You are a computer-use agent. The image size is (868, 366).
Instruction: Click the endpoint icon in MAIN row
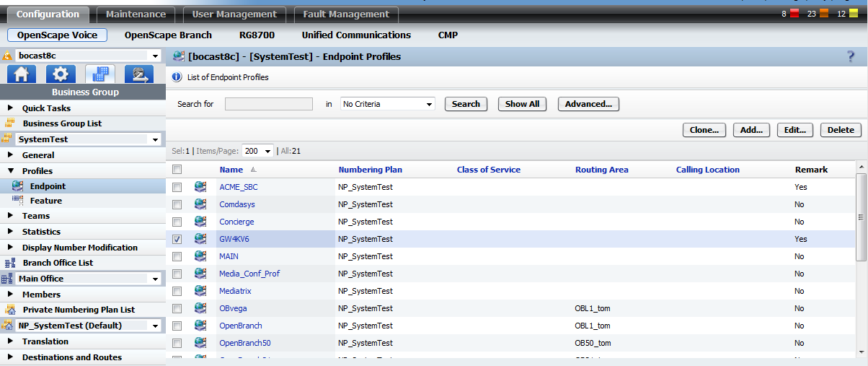pos(200,256)
